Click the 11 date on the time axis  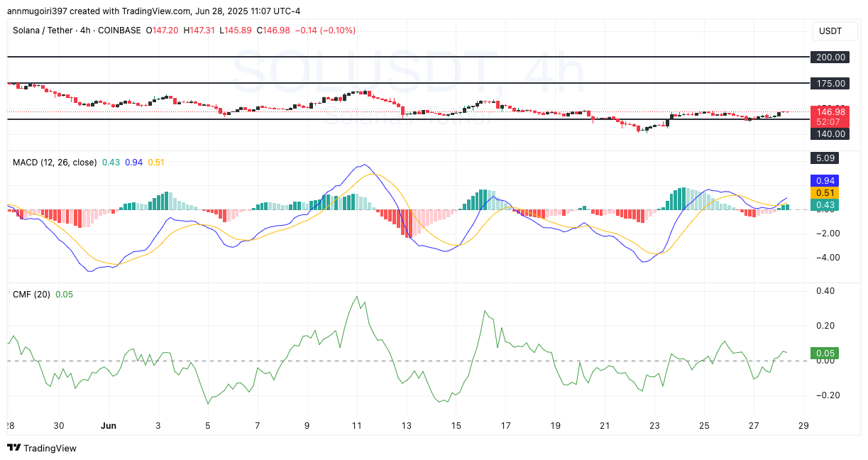(356, 426)
